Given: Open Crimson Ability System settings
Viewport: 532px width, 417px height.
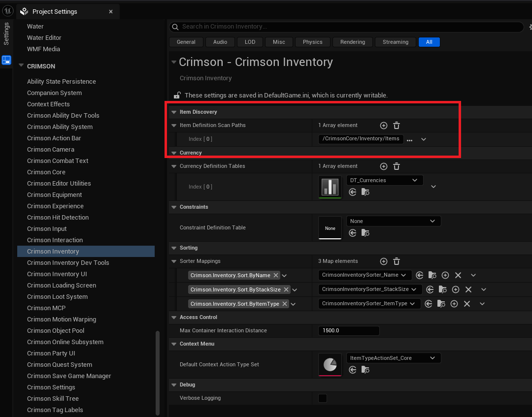Looking at the screenshot, I should click(60, 127).
